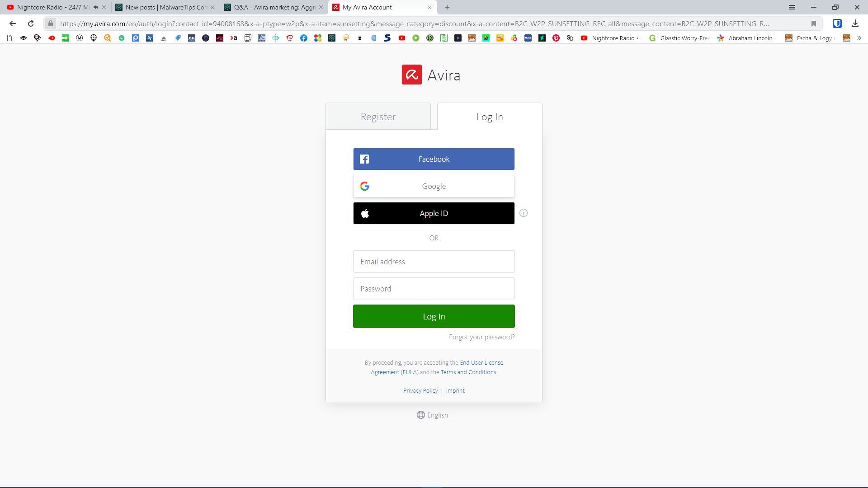Open Forgot your password link
The image size is (868, 488).
pyautogui.click(x=481, y=337)
